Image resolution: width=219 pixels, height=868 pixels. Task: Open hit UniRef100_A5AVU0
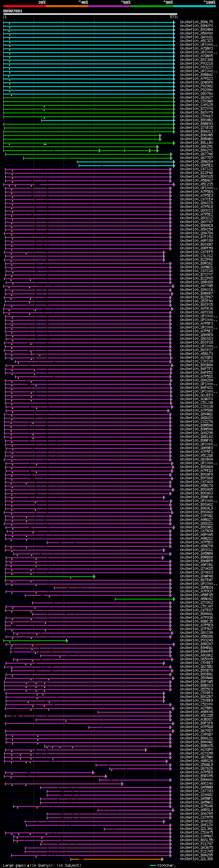pyautogui.click(x=196, y=34)
